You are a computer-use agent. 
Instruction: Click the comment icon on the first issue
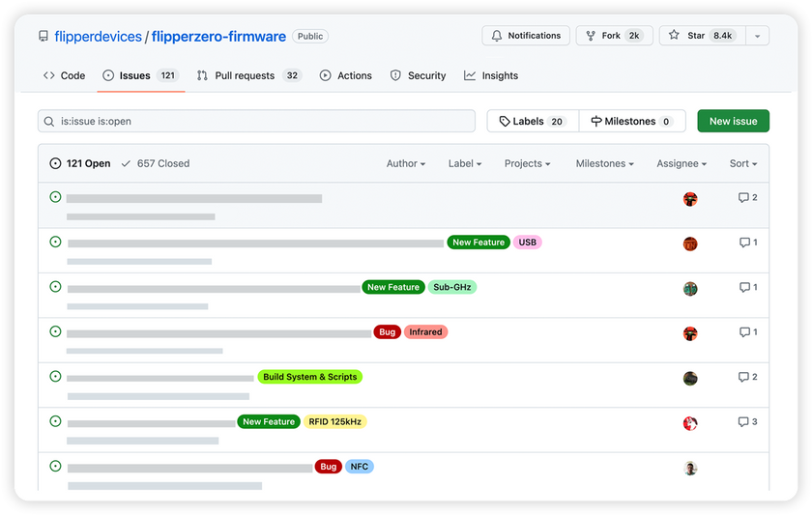pos(743,198)
